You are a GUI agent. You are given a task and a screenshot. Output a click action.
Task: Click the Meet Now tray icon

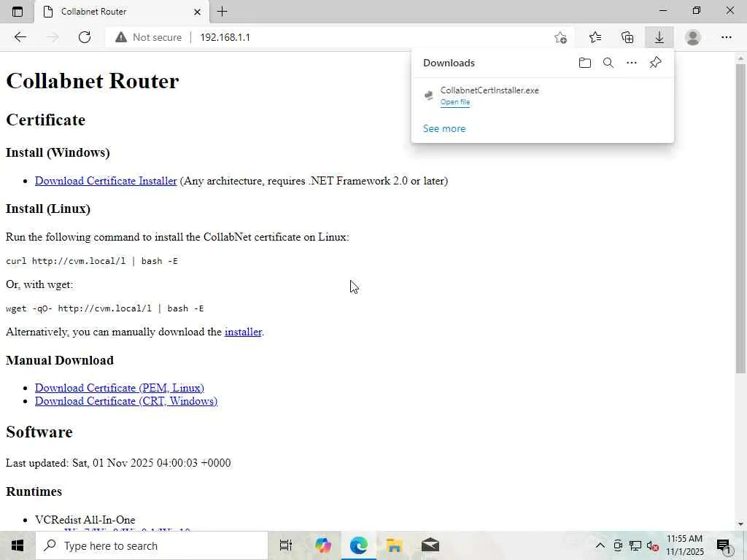[618, 545]
